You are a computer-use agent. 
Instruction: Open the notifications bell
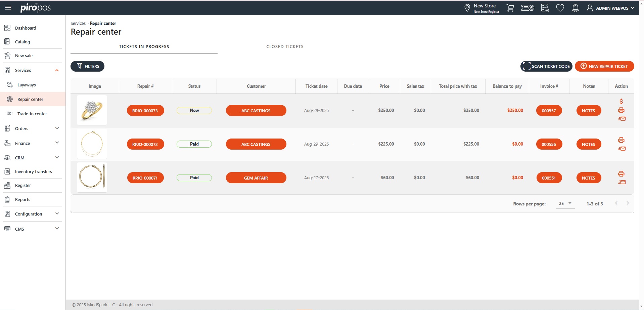[x=575, y=8]
